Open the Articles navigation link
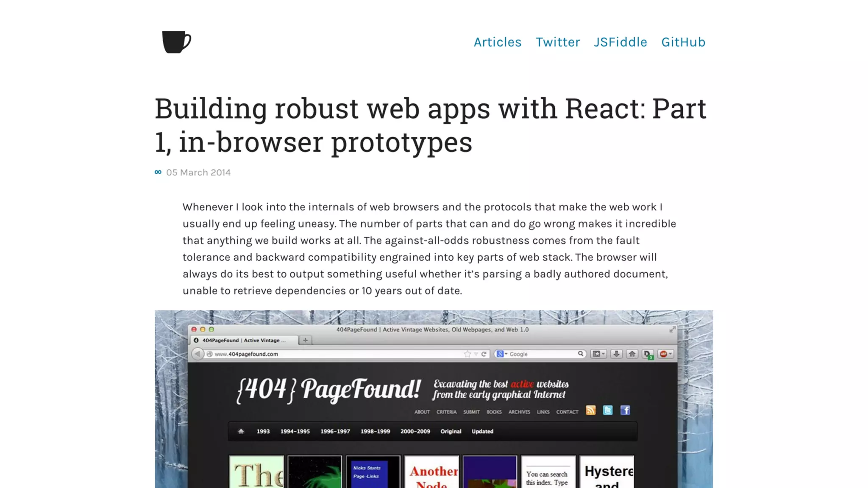Screen dimensions: 868x488 [498, 42]
